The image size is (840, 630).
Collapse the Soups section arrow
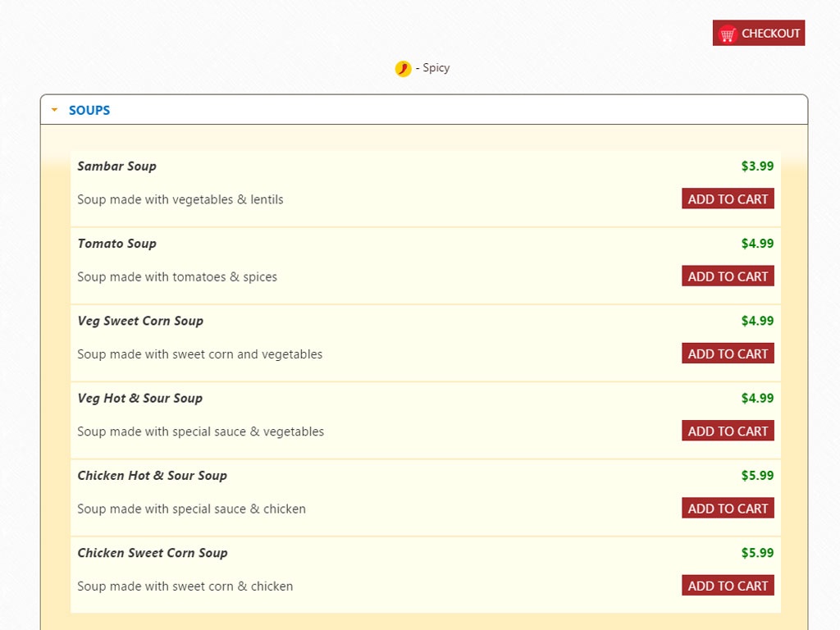54,110
